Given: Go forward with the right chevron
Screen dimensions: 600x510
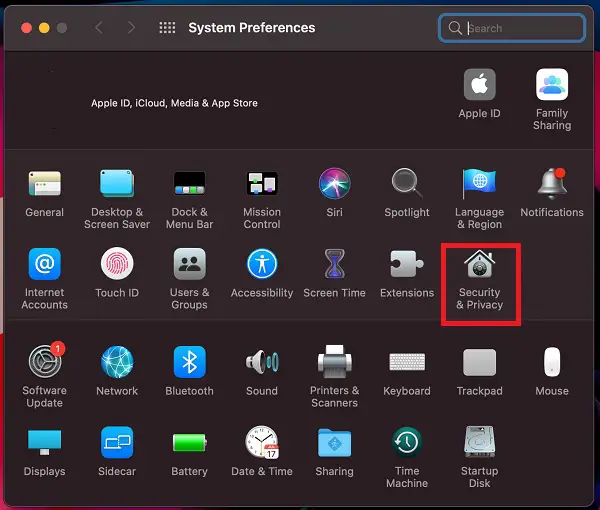Looking at the screenshot, I should pos(131,28).
